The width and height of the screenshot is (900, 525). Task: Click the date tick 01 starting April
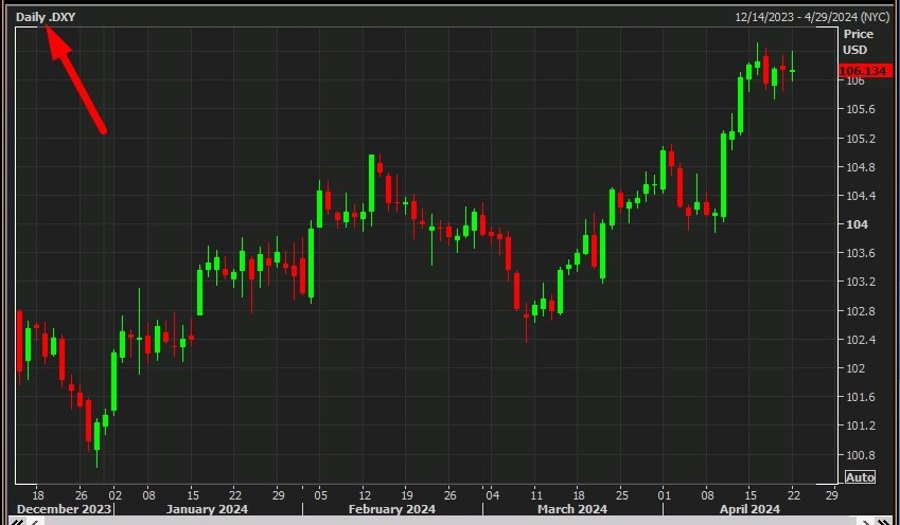pos(664,495)
